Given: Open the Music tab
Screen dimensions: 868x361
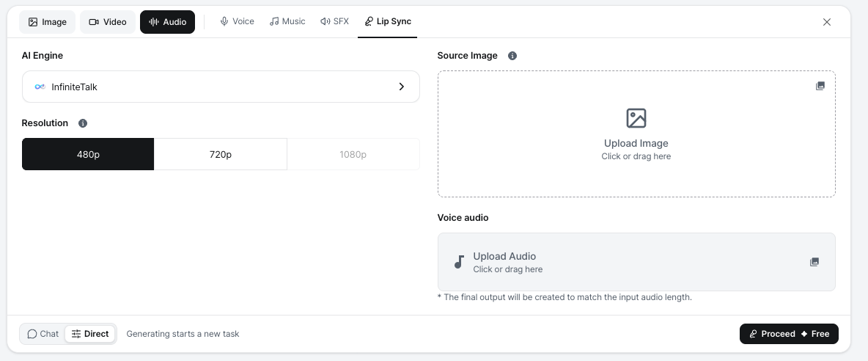Looking at the screenshot, I should click(287, 21).
